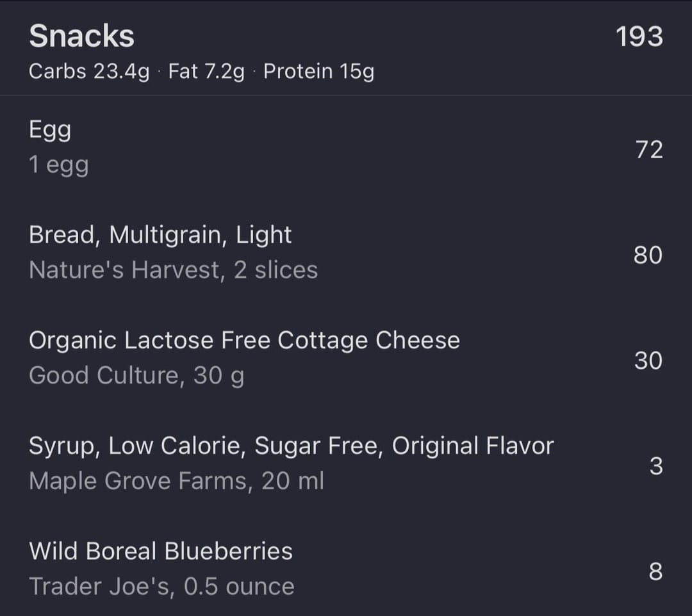692x616 pixels.
Task: Tap the cottage cheese 30 calorie value
Action: pos(648,361)
